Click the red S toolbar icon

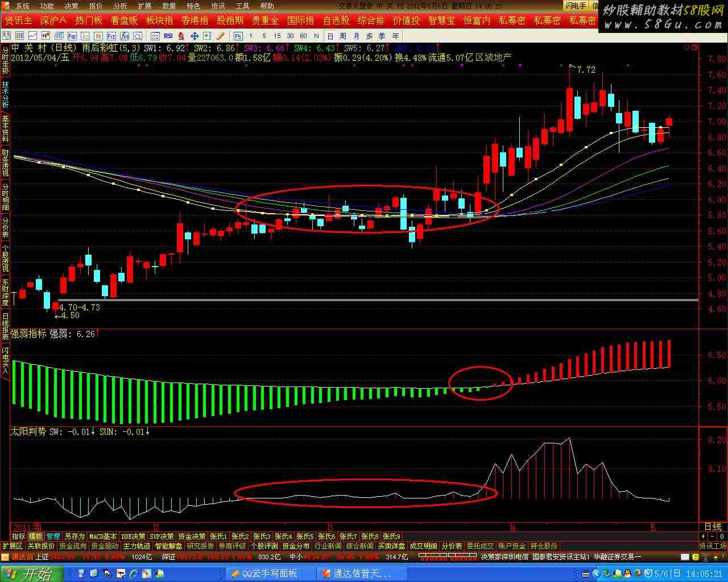[181, 36]
